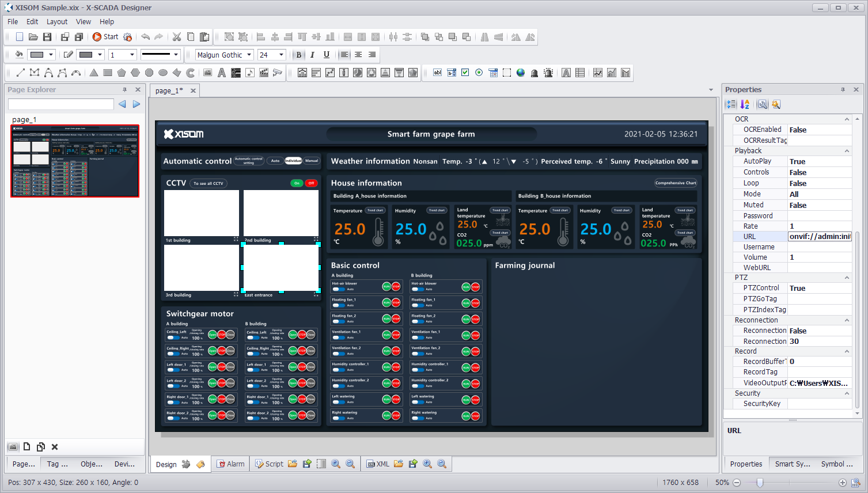Click the Comprehensive Chart button
This screenshot has height=493, width=868.
tap(676, 183)
